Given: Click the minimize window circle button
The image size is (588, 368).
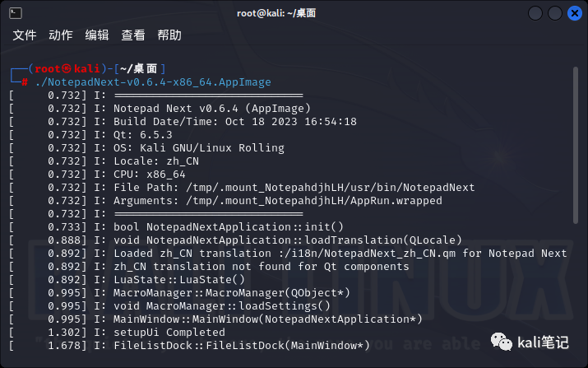Looking at the screenshot, I should (x=535, y=13).
